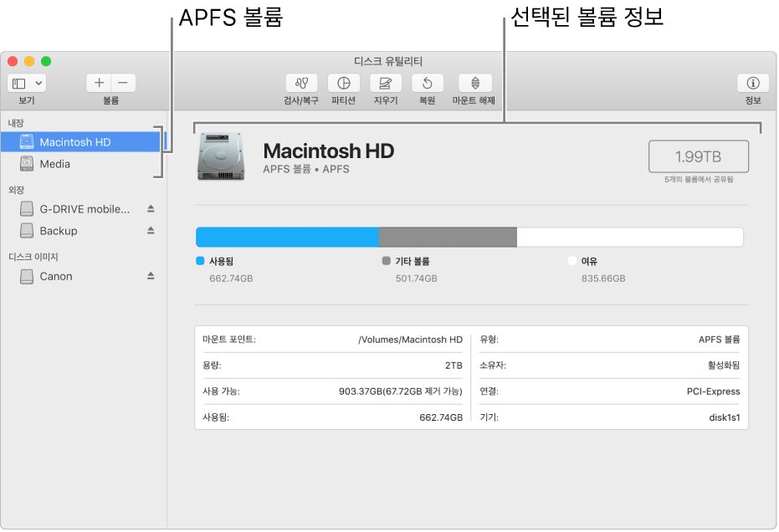Click the 외장 sidebar section header
This screenshot has height=532, width=779.
[x=16, y=190]
